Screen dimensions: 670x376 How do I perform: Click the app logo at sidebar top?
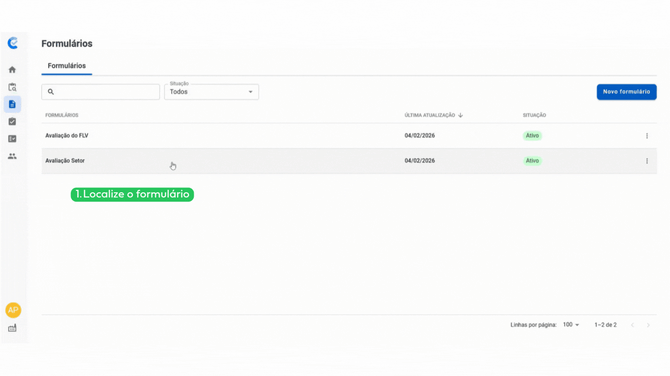13,43
